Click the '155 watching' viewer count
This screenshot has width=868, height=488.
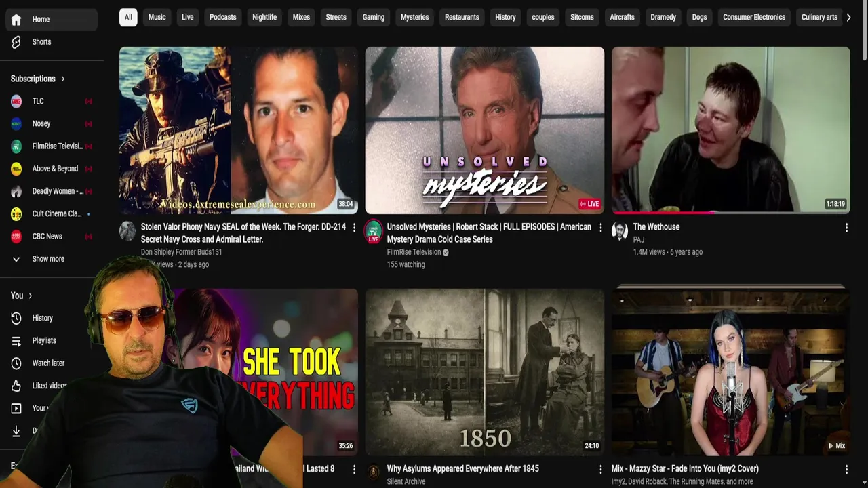click(406, 264)
